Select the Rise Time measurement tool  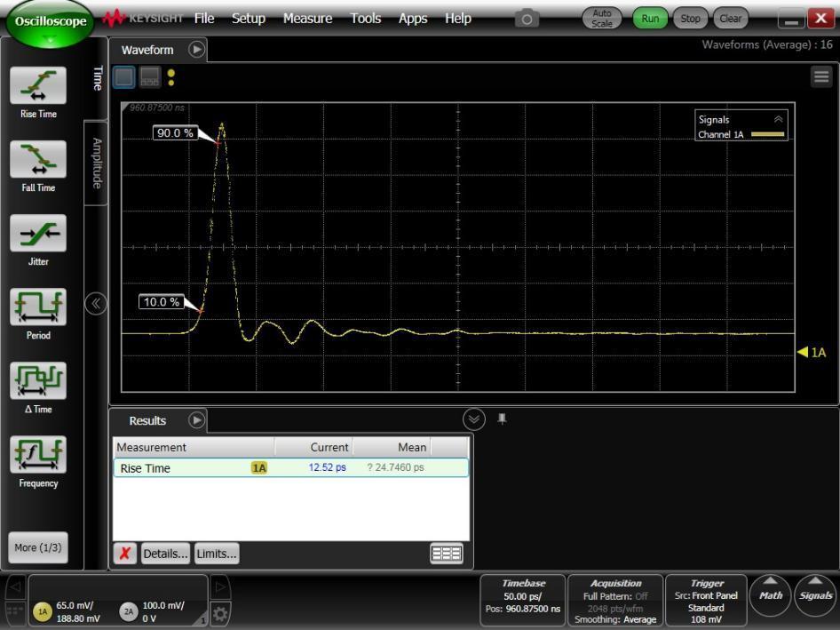point(37,86)
